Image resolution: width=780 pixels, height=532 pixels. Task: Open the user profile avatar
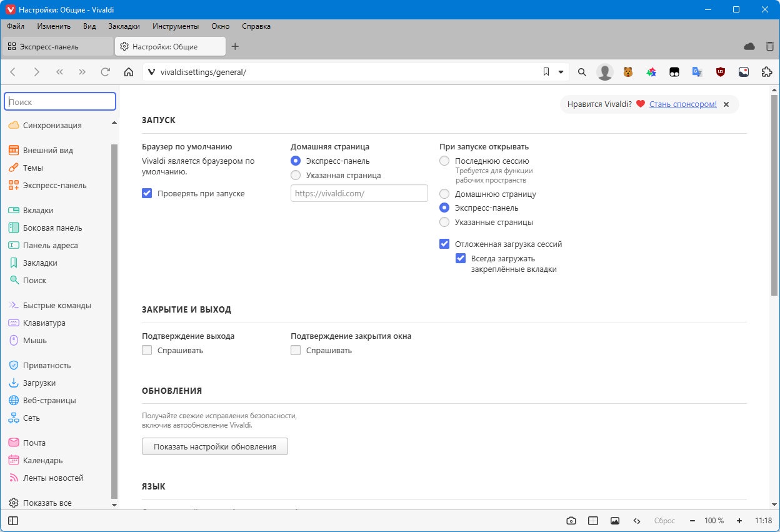[605, 72]
